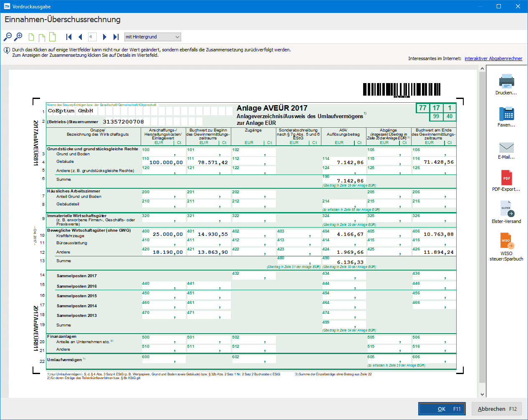Viewport: 528px width, 420px height.
Task: Click the zoom out magnifier icon
Action: [x=8, y=37]
